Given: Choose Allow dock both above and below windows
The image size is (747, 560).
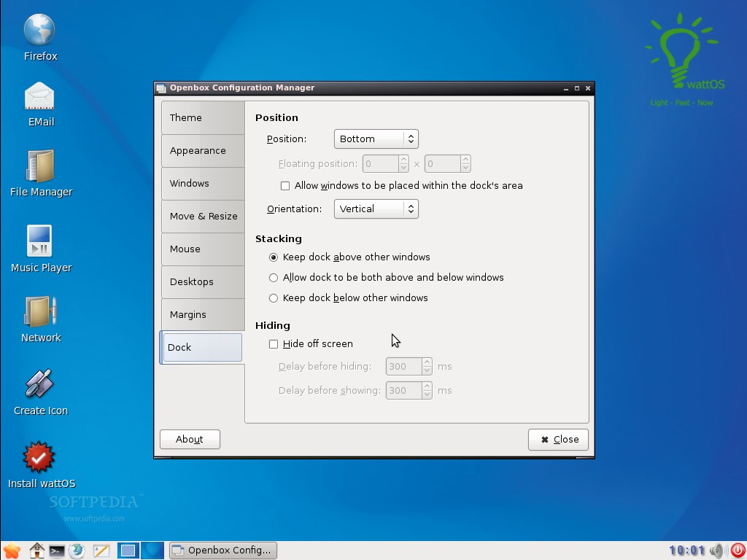Looking at the screenshot, I should point(274,278).
